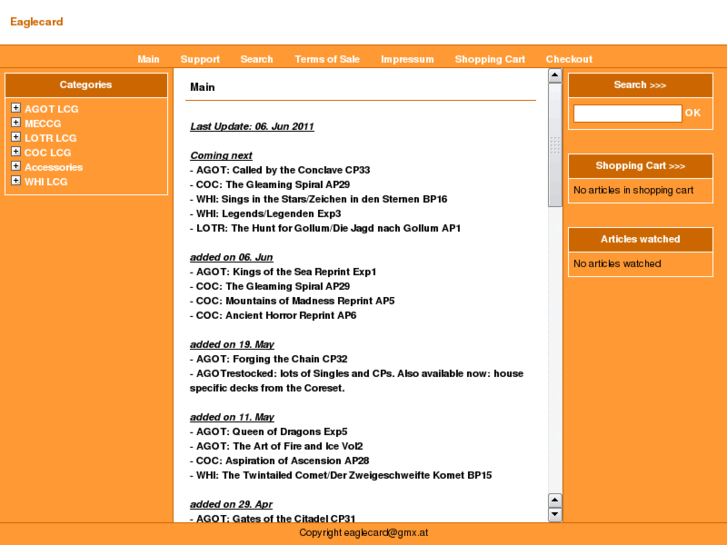727x545 pixels.
Task: Click 'COC: Aspiration of Ascension AP28'
Action: point(282,461)
